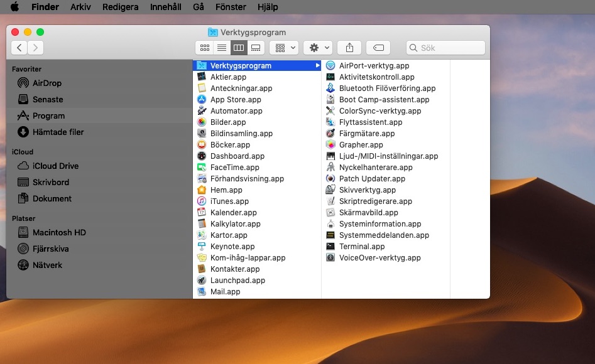Select FaceTime.app icon

[x=202, y=167]
